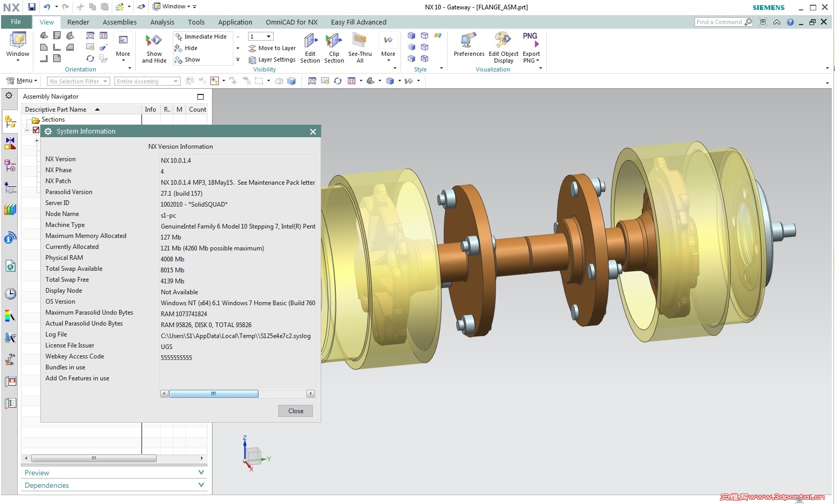Maximize the Assembly Navigator panel
835x504 pixels.
(201, 97)
